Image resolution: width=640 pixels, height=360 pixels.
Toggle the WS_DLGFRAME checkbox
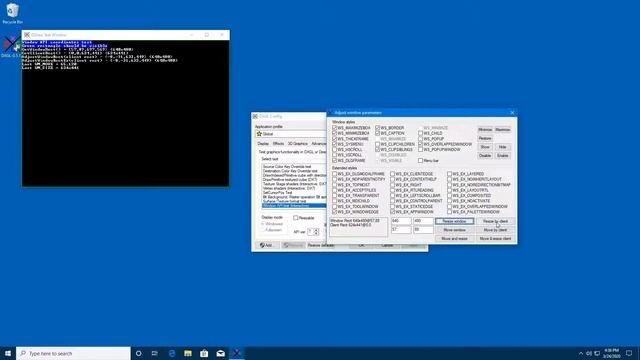(349, 160)
